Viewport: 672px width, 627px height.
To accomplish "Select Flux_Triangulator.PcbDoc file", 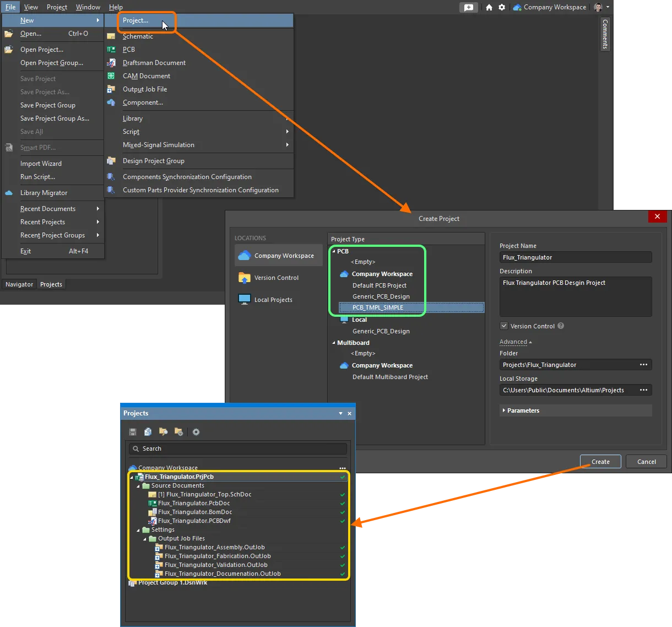I will click(194, 503).
